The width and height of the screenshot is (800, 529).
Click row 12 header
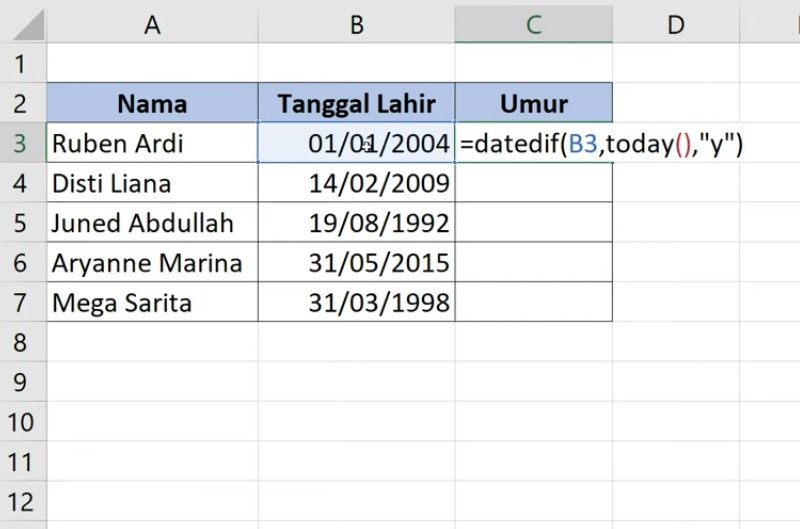22,502
